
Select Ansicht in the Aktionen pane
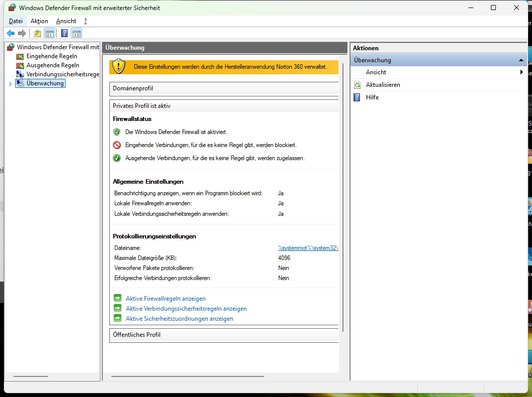tap(376, 72)
